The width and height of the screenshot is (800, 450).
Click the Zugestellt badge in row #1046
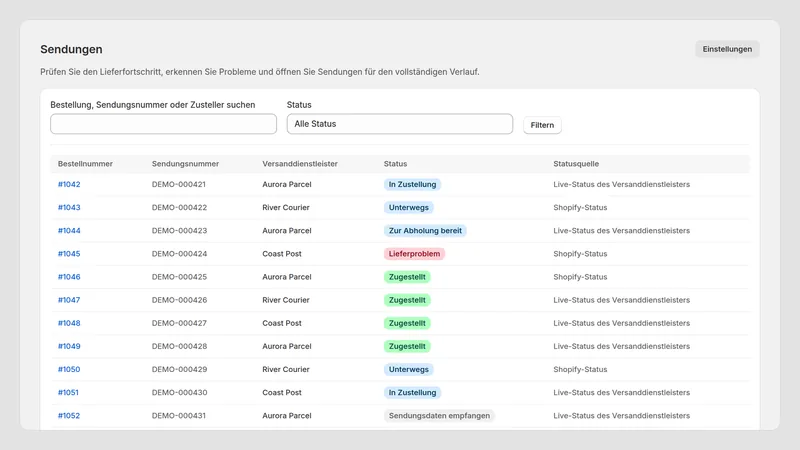tap(407, 277)
